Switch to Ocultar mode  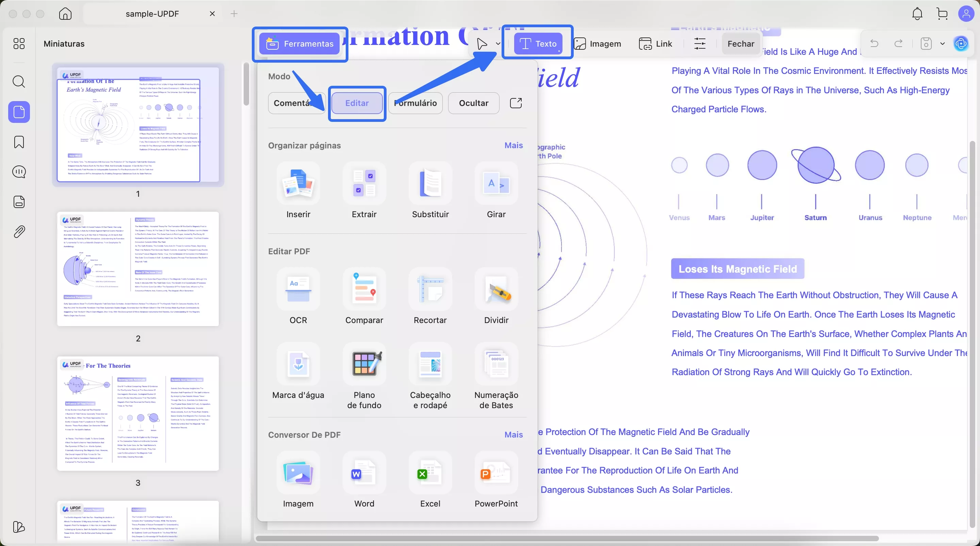pyautogui.click(x=473, y=103)
